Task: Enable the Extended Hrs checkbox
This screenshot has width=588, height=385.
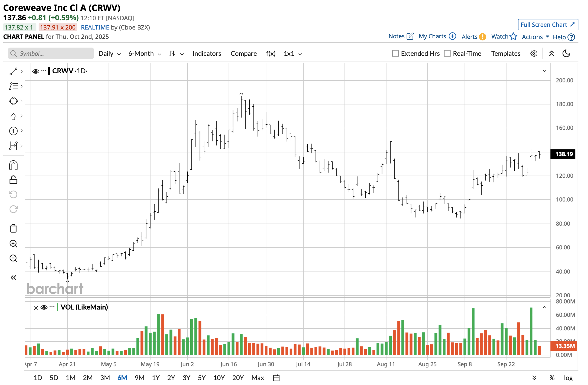Action: (395, 53)
